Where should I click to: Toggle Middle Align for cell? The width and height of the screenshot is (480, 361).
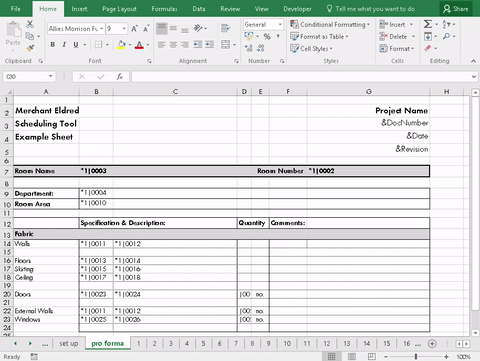[x=173, y=28]
